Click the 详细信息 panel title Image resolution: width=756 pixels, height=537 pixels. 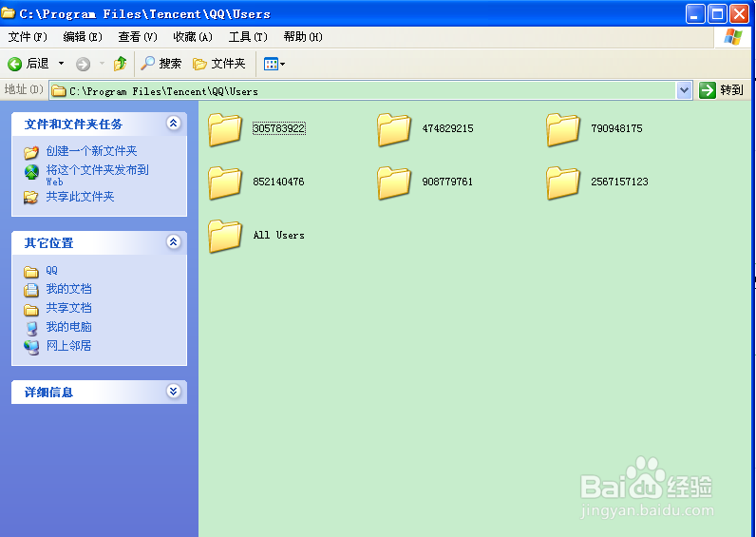(48, 393)
